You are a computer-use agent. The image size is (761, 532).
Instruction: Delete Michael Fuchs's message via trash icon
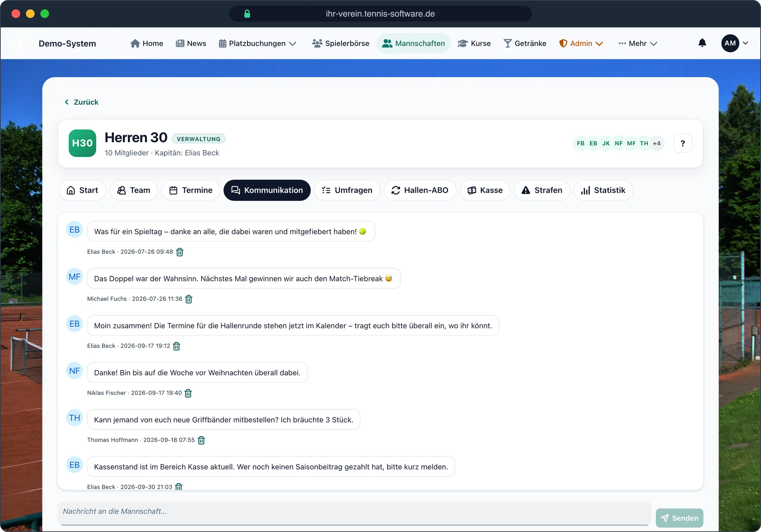click(189, 299)
